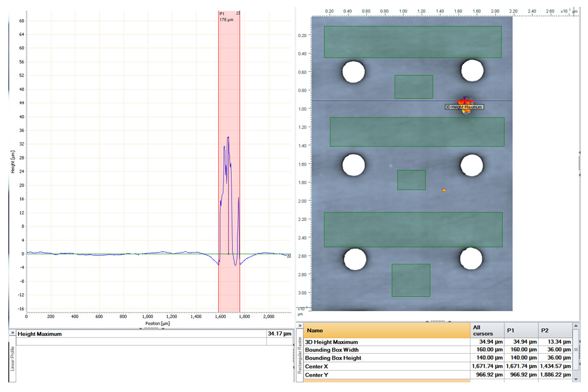
Task: Select the P2 column header
Action: tap(555, 330)
